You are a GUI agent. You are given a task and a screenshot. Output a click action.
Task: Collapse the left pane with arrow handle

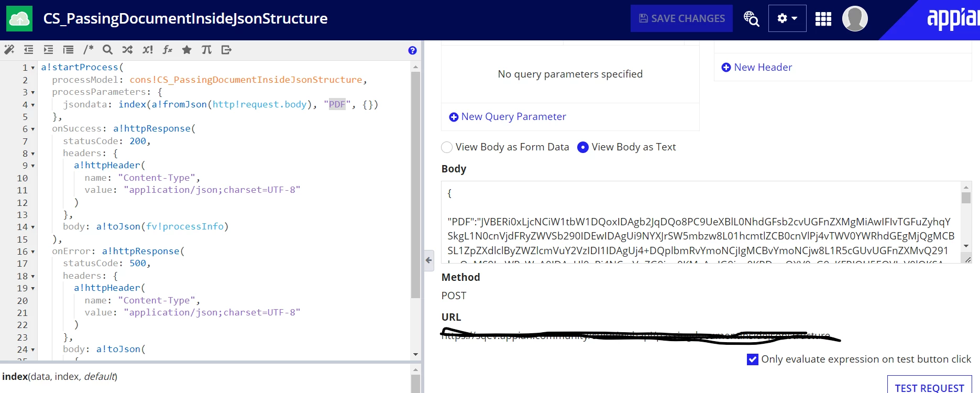click(429, 260)
